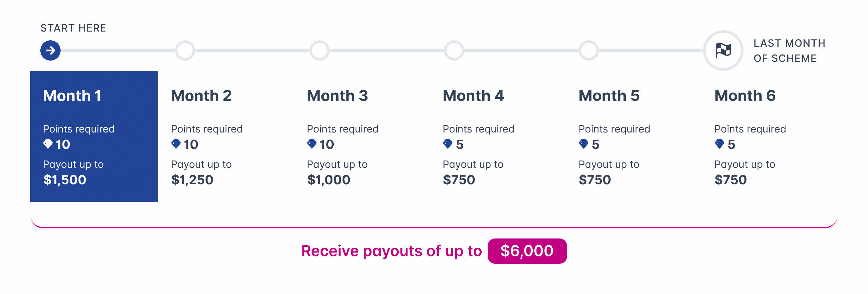Click the white diamond icon in Month 1
The height and width of the screenshot is (294, 868).
[48, 144]
